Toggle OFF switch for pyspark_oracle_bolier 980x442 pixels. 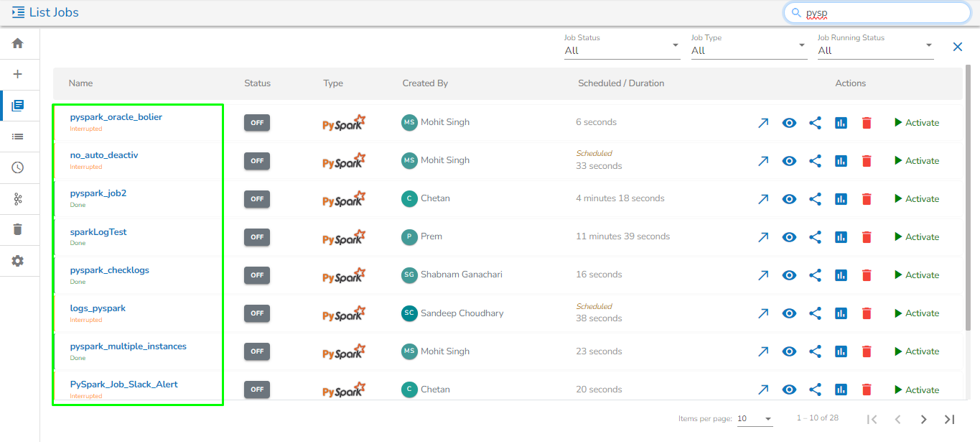(257, 123)
